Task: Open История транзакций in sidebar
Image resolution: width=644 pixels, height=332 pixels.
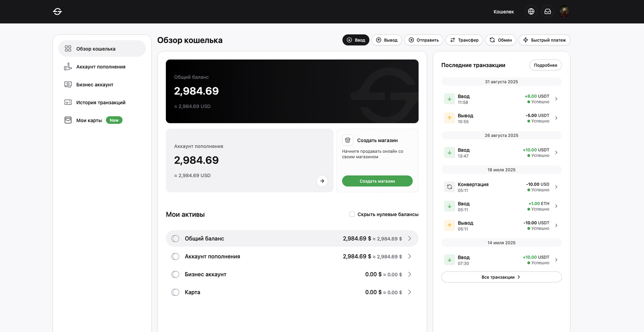Action: (100, 102)
